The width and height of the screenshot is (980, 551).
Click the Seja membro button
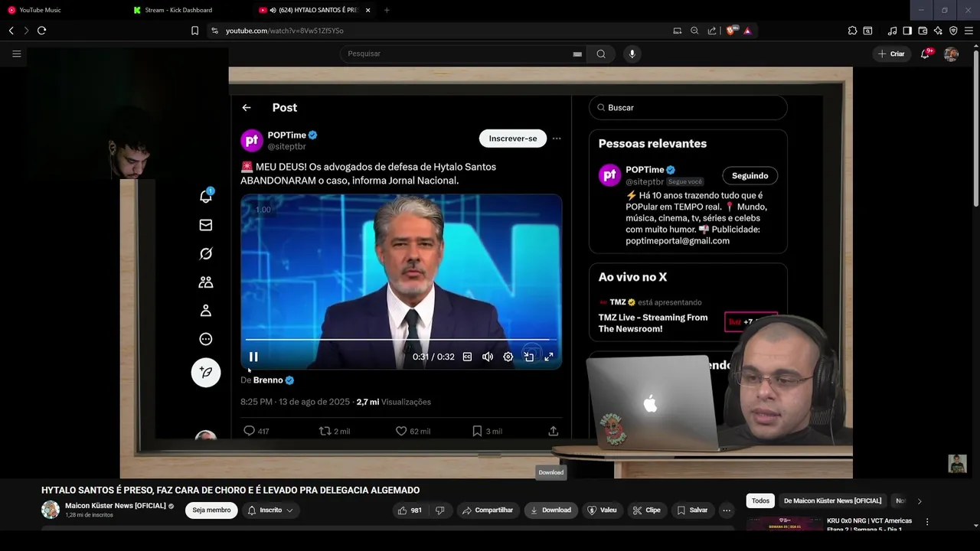211,510
